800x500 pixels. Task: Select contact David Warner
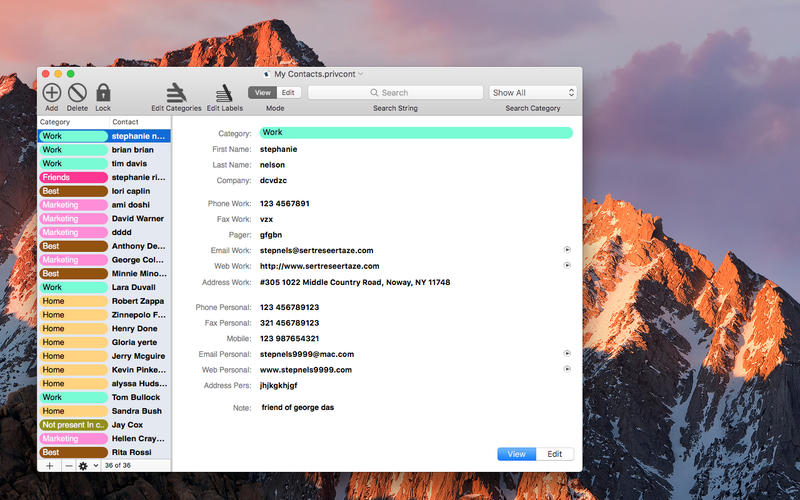[138, 218]
